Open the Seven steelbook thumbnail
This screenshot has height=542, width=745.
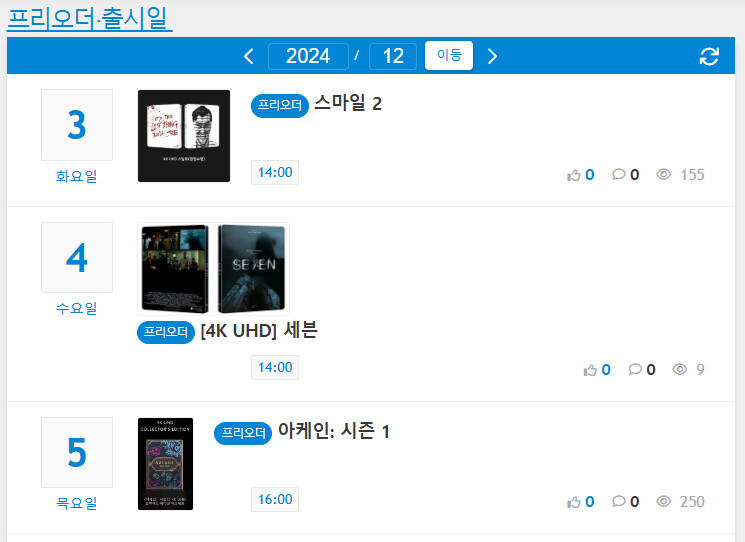213,269
